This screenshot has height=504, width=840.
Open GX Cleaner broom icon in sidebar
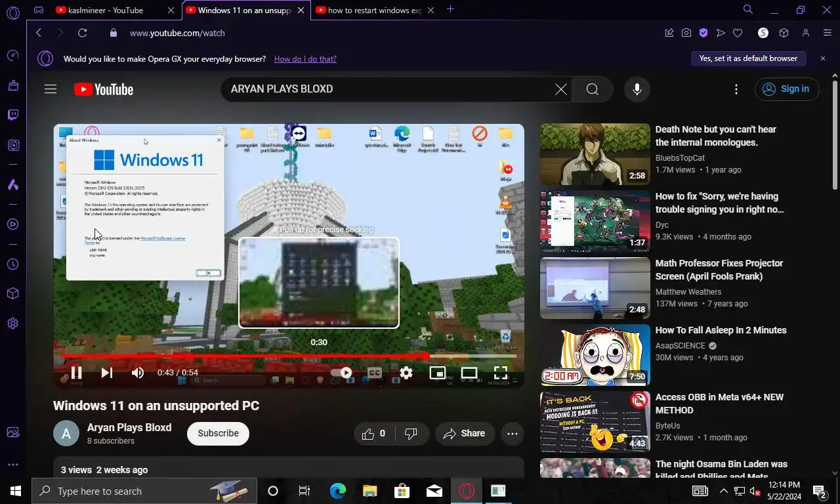(x=12, y=85)
